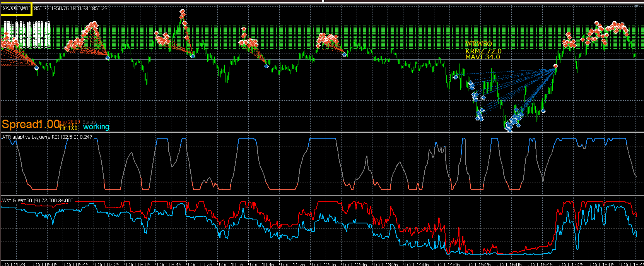Select the blue buy arrow above 9 Oct 07:26

[x=108, y=57]
